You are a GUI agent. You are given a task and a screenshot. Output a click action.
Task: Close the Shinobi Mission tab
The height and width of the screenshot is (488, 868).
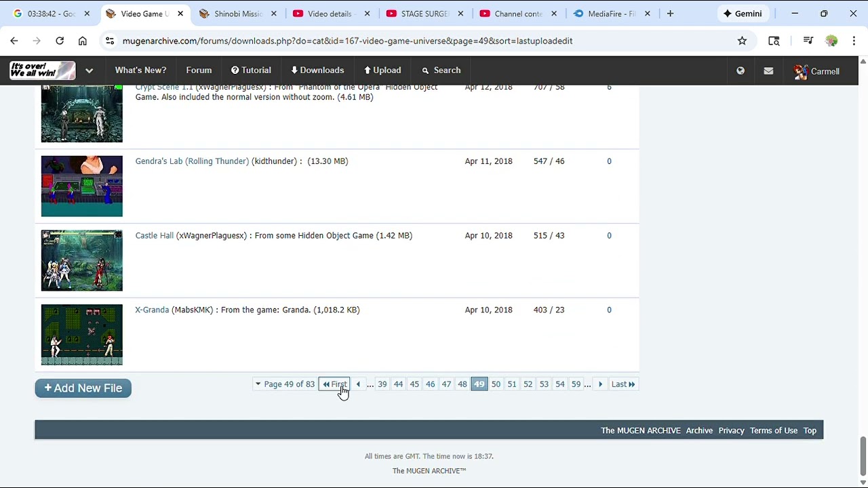point(273,14)
